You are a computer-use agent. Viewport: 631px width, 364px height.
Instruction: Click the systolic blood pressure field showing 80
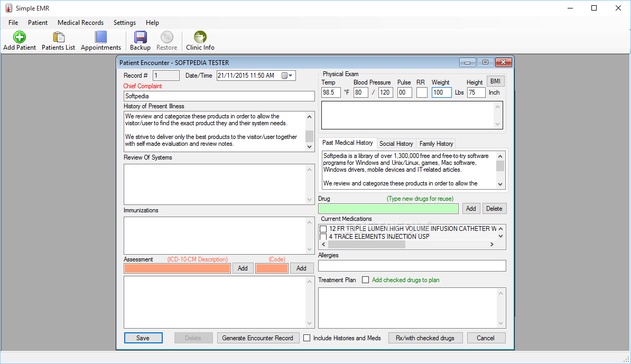pos(360,92)
